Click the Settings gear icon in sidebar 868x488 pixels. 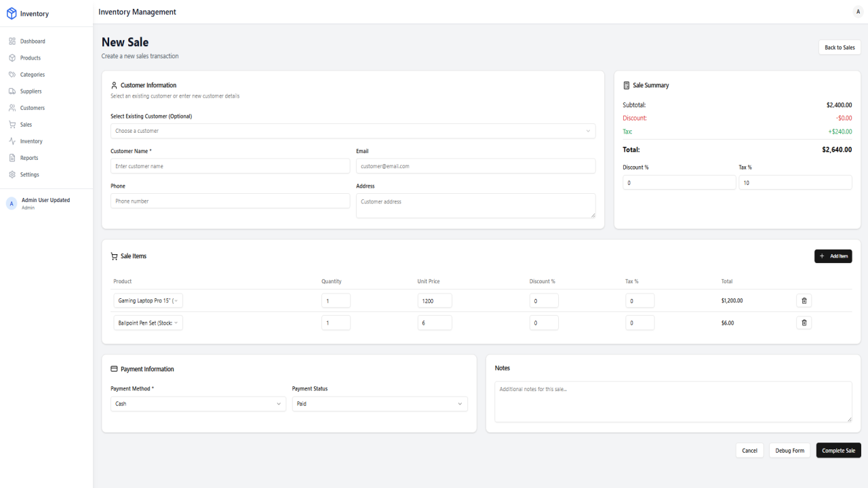12,174
